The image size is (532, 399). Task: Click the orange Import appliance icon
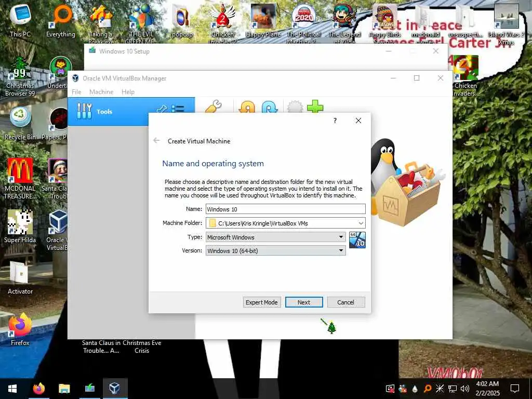point(247,107)
